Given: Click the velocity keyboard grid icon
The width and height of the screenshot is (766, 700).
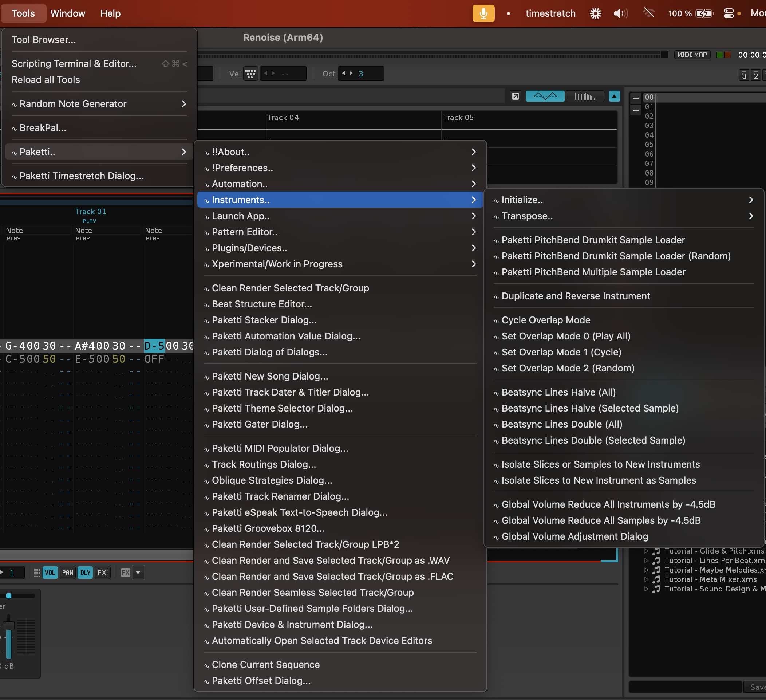Looking at the screenshot, I should [x=251, y=73].
